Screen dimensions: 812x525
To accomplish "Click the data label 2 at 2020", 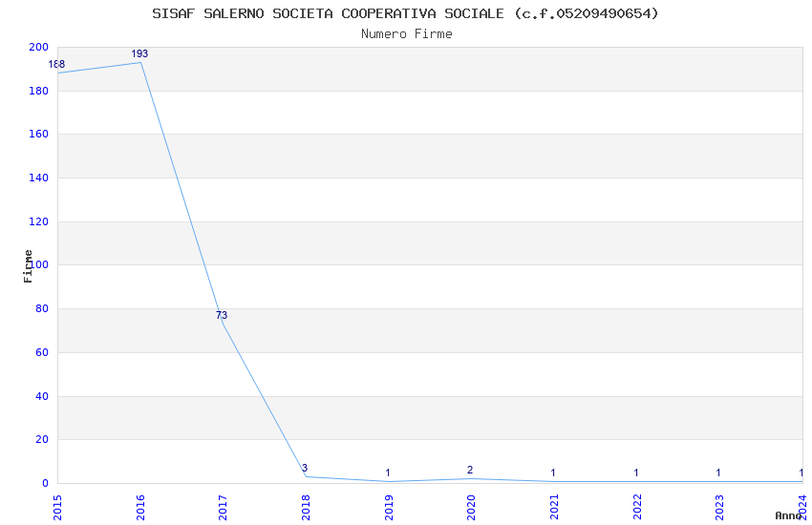I will pos(470,471).
